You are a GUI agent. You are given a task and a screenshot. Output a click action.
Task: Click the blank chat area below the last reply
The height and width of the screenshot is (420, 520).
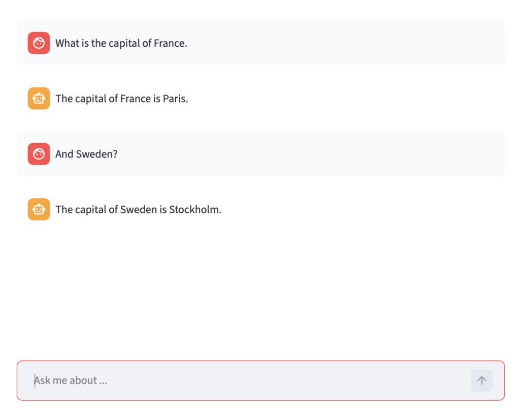click(261, 288)
